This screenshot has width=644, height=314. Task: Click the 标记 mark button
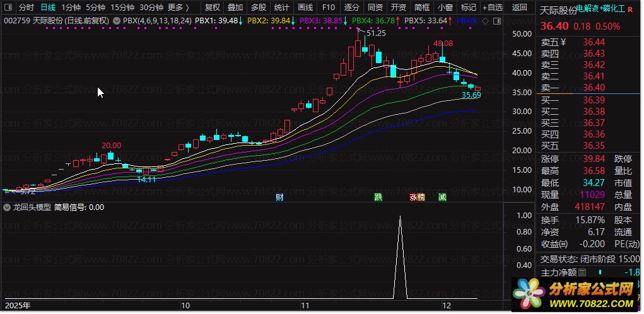pyautogui.click(x=469, y=8)
